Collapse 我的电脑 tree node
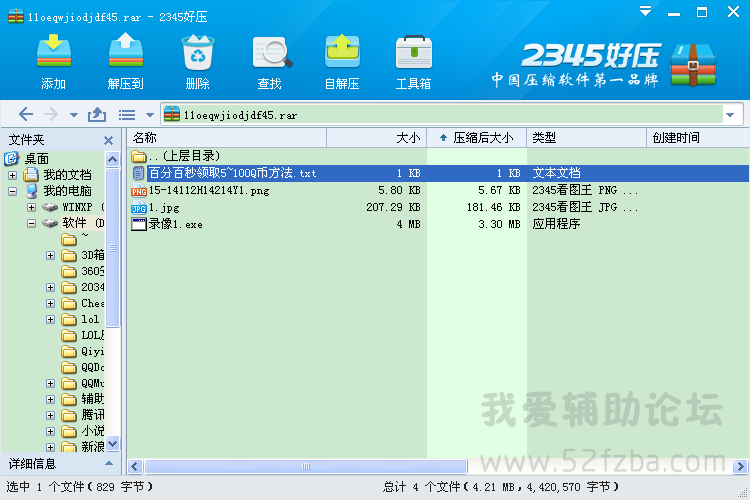The height and width of the screenshot is (500, 750). 12,191
